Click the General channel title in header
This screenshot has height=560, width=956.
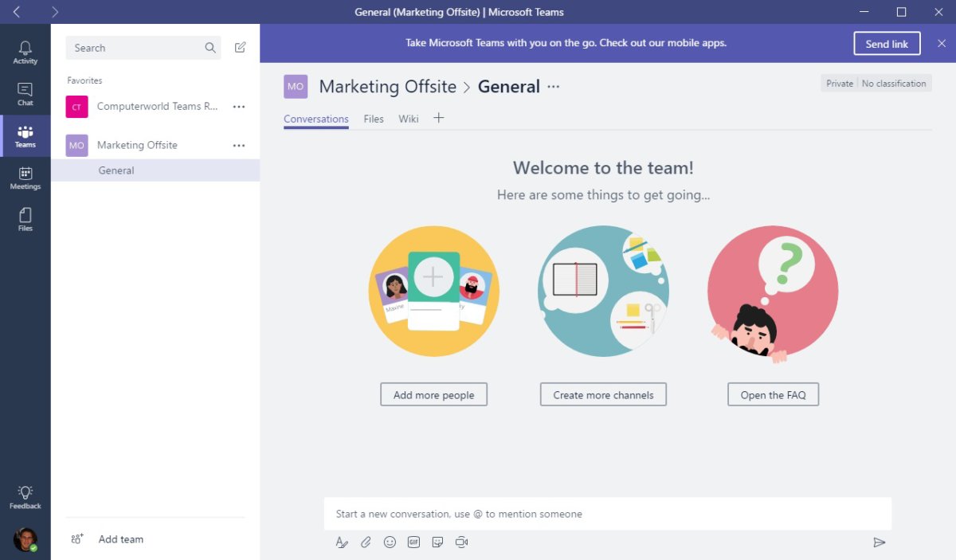(509, 87)
